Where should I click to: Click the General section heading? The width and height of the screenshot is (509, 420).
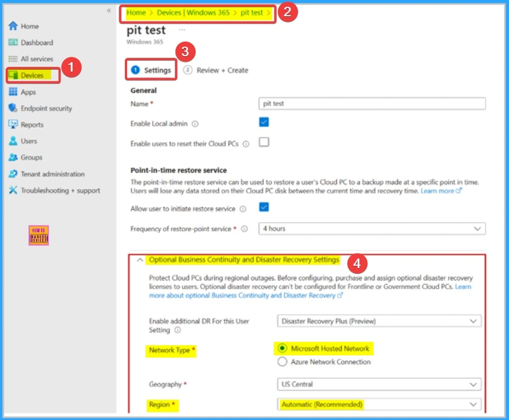[143, 91]
